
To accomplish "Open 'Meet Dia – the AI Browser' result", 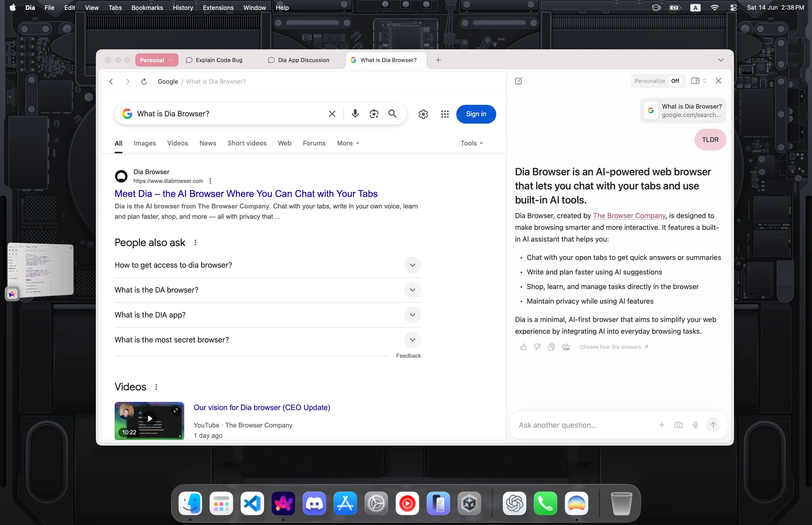I will 246,194.
